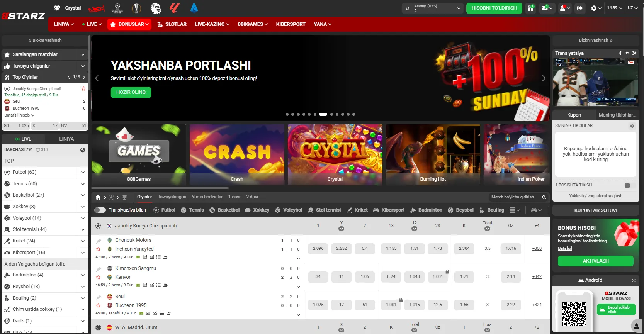The height and width of the screenshot is (334, 644).
Task: Open Yuklash / voqealarni saqlash link
Action: tap(596, 196)
